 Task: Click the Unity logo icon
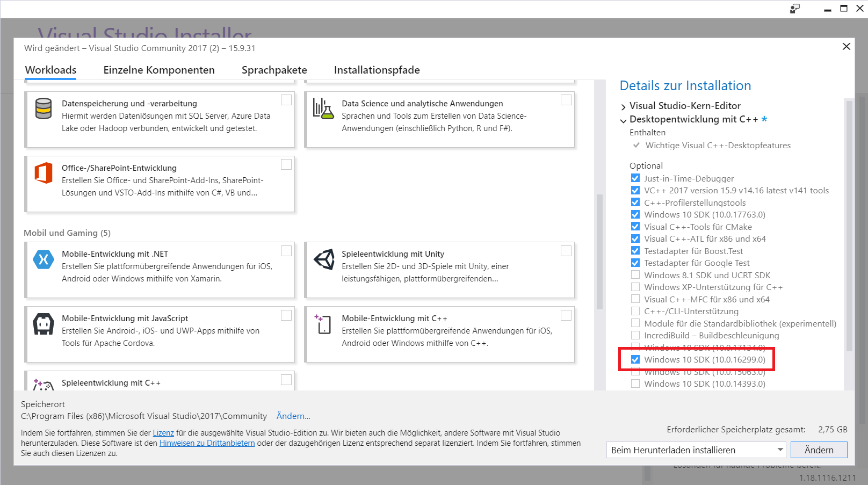[324, 259]
